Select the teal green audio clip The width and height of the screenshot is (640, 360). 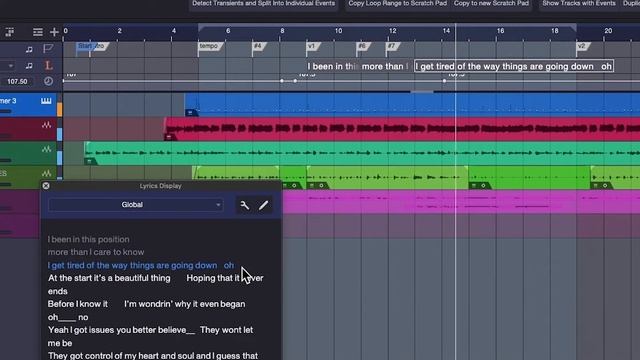362,153
